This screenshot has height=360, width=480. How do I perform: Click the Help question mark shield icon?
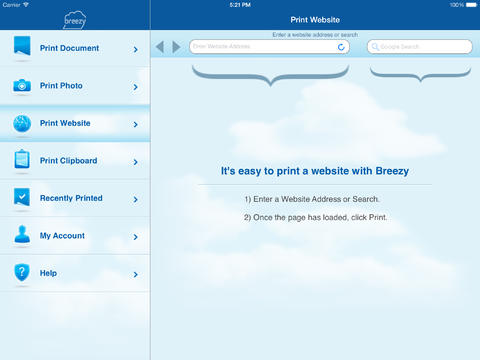tap(22, 272)
